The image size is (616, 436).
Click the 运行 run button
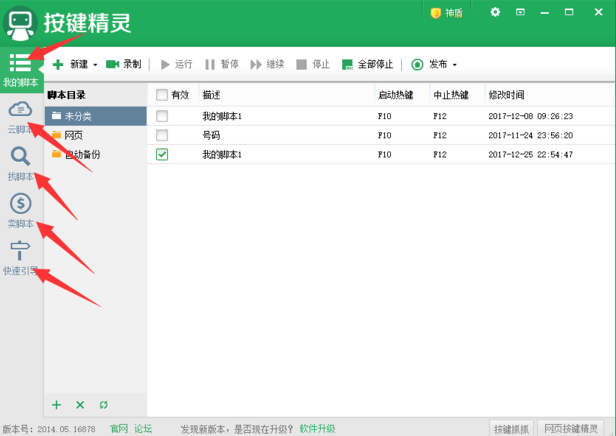coord(176,64)
